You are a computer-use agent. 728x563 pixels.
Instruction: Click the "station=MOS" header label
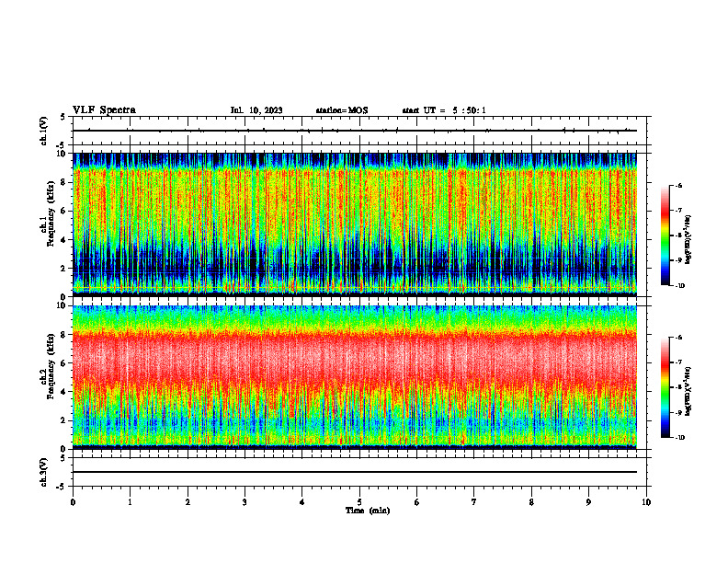(342, 110)
